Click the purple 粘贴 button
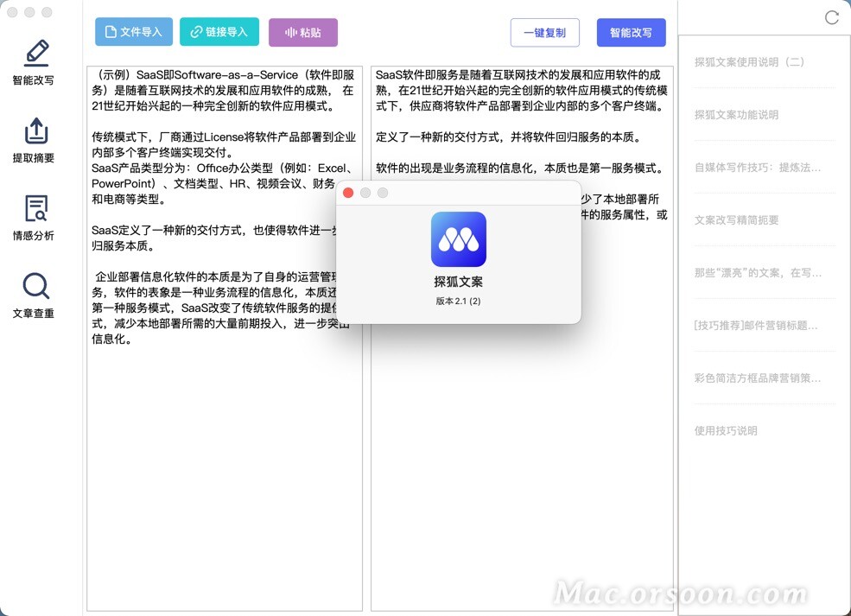 pyautogui.click(x=303, y=33)
